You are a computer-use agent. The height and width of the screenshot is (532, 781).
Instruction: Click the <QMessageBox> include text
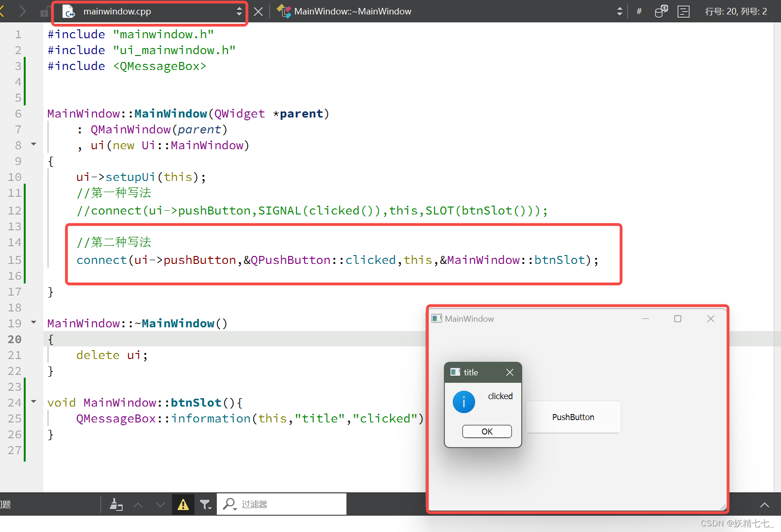tap(159, 66)
